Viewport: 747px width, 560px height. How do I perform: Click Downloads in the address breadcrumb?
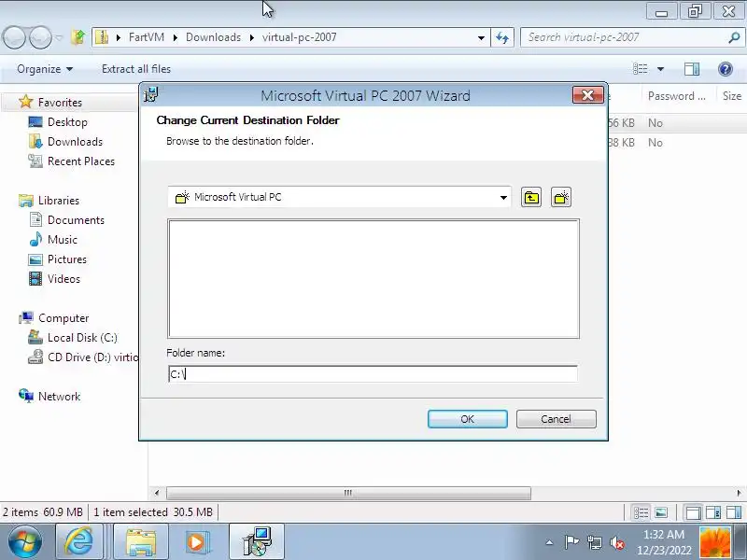click(x=213, y=37)
